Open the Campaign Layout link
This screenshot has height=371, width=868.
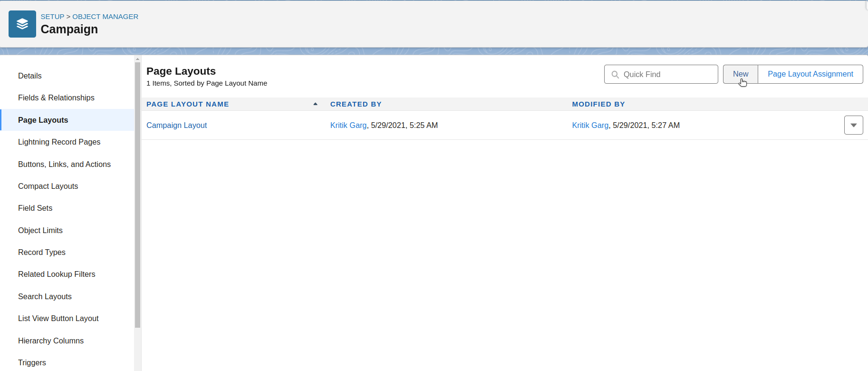pyautogui.click(x=176, y=126)
